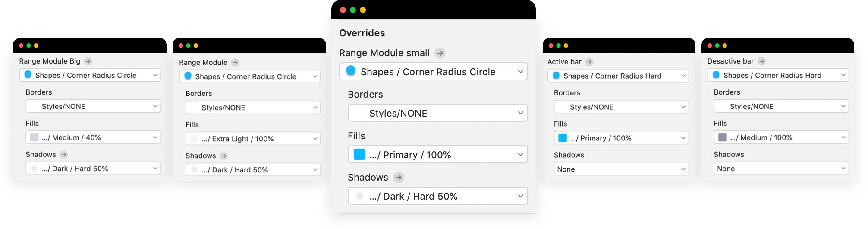The image size is (868, 229).
Task: Click arrow icon beside Range Module title
Action: point(235,63)
